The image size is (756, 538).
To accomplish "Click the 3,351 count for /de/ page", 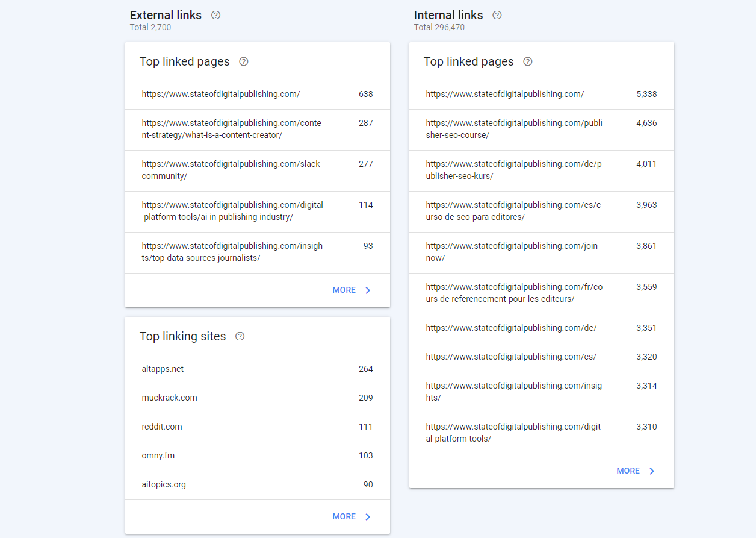I will coord(646,328).
